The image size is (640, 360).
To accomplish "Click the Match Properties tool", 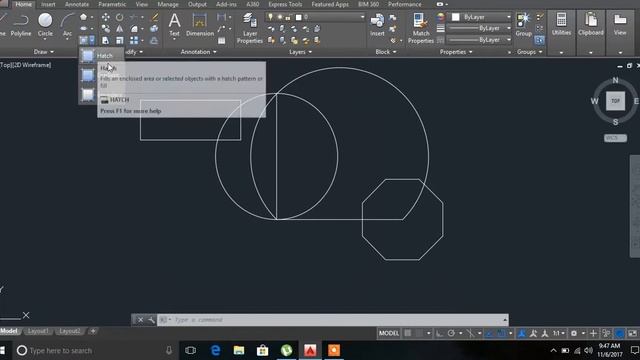I will (421, 28).
